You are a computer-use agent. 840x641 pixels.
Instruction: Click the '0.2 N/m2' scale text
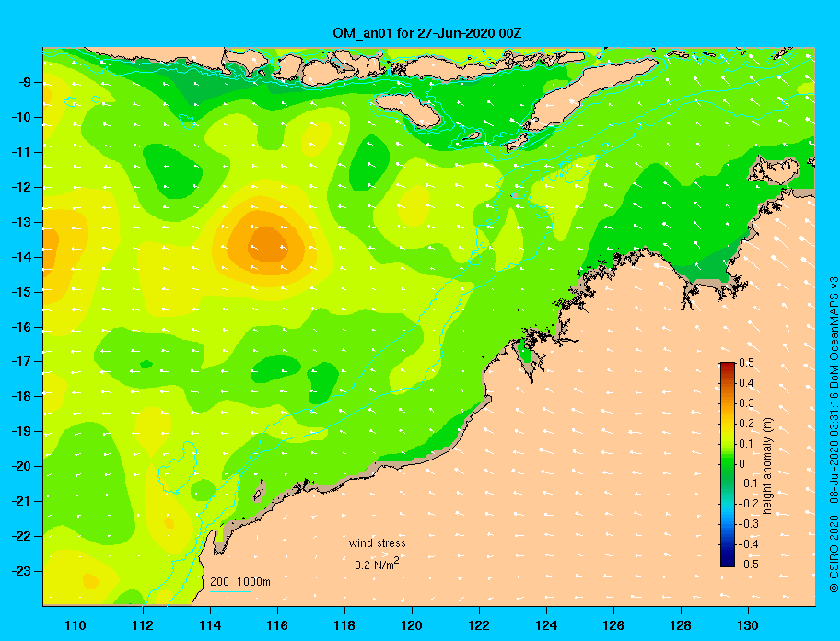click(x=377, y=565)
